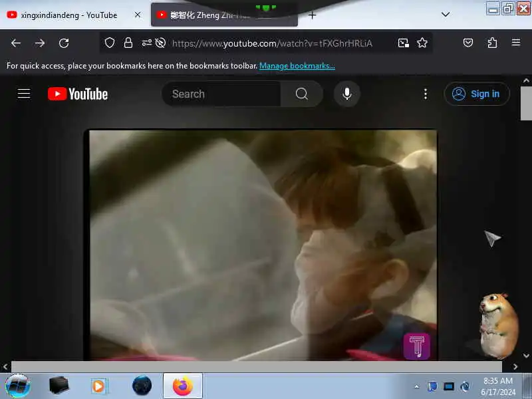Open the clock showing 8:35 AM
532x399 pixels.
coord(497,386)
